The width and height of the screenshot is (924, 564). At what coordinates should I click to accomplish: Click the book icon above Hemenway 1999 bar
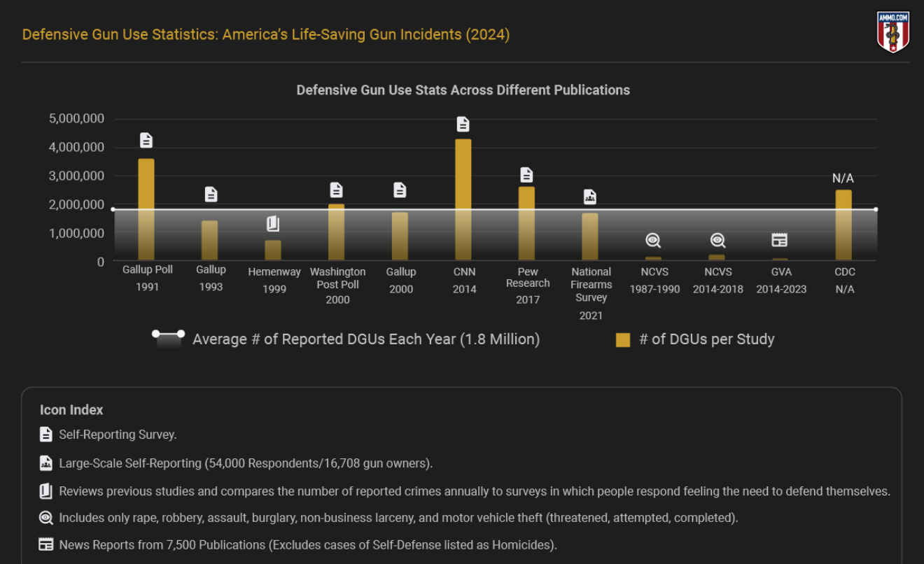point(273,224)
